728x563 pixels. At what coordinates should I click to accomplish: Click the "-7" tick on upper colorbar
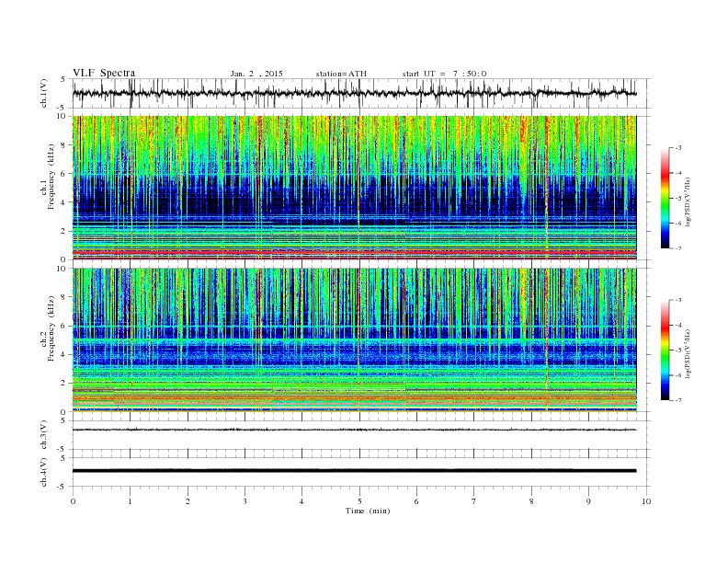tap(677, 248)
